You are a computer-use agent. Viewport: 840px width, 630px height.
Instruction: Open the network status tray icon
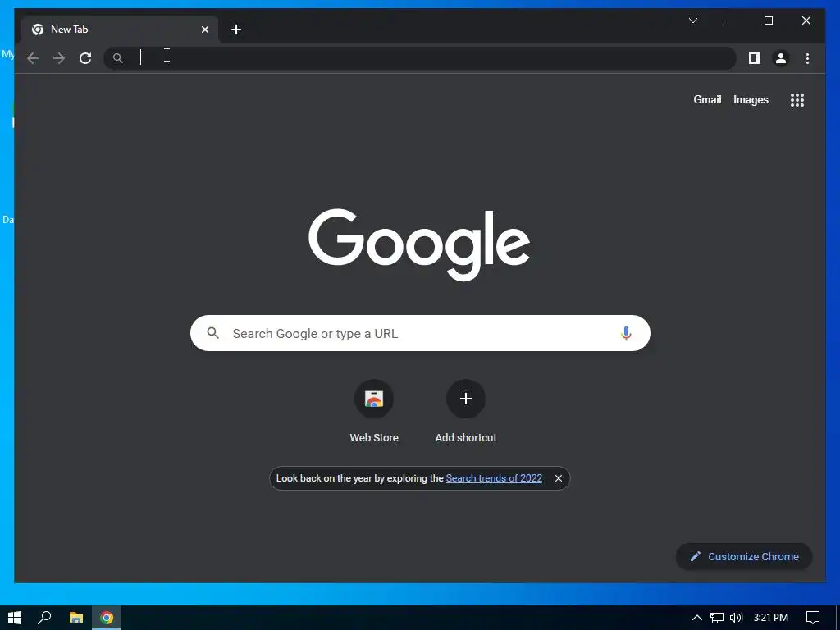pyautogui.click(x=717, y=618)
